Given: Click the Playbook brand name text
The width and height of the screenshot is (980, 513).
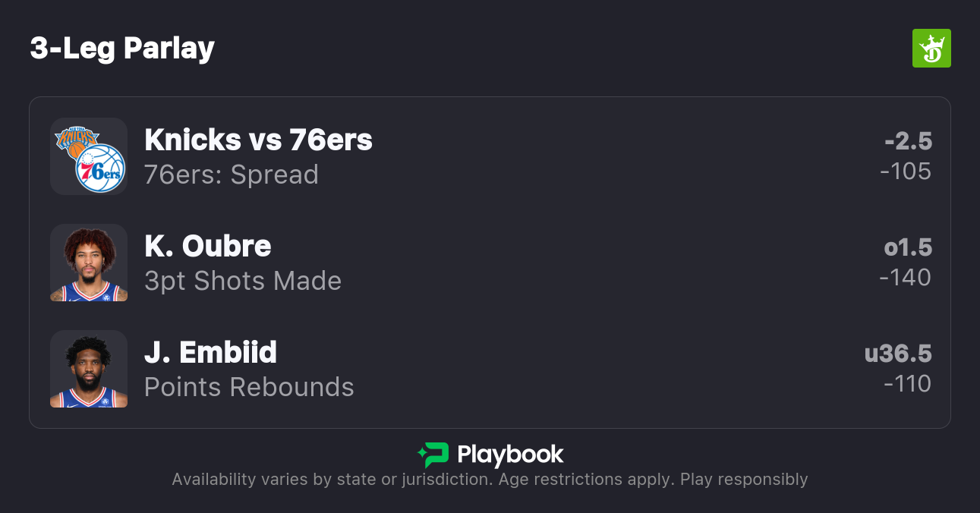Looking at the screenshot, I should [x=510, y=455].
